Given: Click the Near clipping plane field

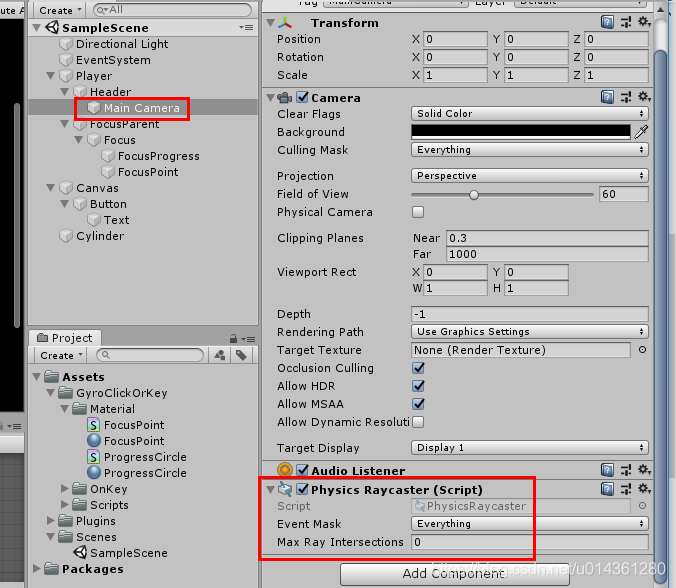Looking at the screenshot, I should [547, 238].
